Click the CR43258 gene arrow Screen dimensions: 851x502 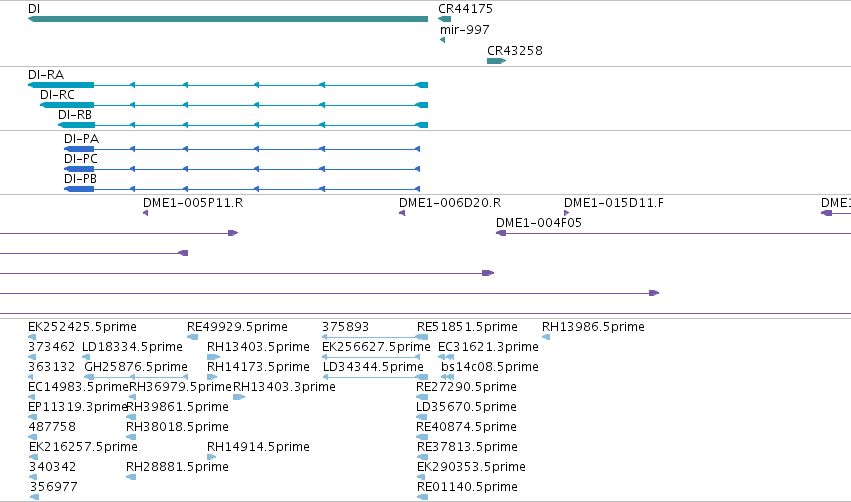(x=497, y=61)
